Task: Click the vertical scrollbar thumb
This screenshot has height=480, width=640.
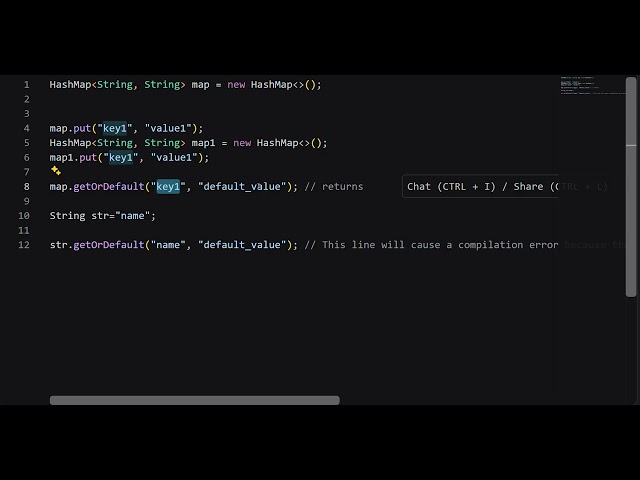Action: [631, 187]
